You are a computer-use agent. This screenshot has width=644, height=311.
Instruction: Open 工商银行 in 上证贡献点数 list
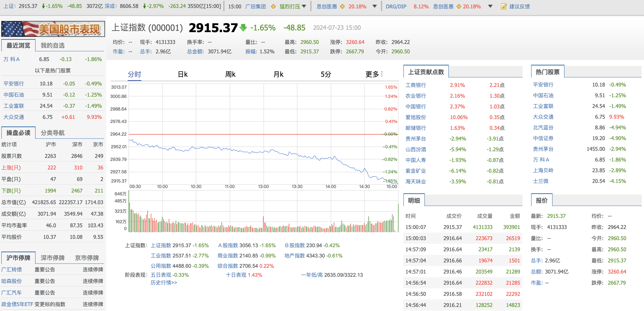click(415, 85)
